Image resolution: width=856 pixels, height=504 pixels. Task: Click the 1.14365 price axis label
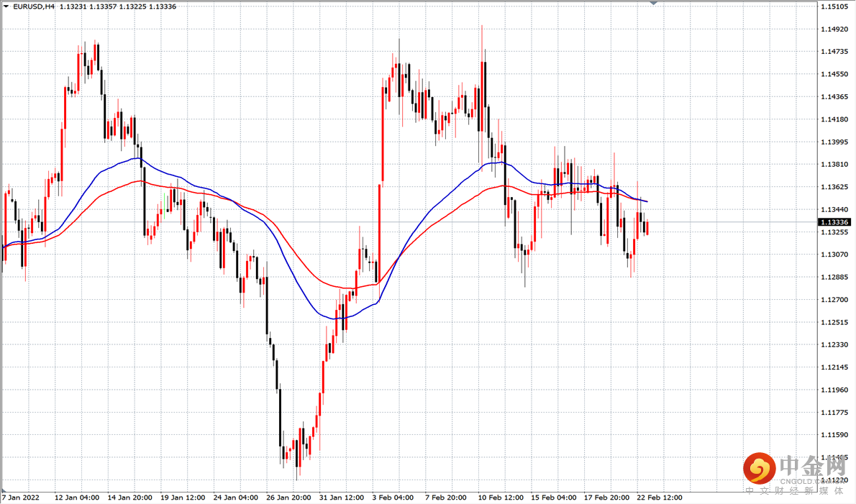[x=834, y=96]
